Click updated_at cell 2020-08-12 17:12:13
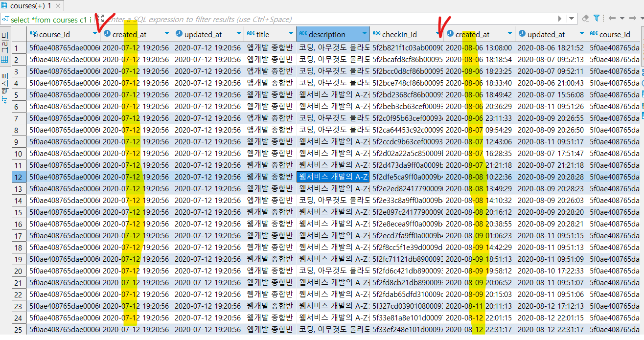This screenshot has width=644, height=340. [551, 306]
